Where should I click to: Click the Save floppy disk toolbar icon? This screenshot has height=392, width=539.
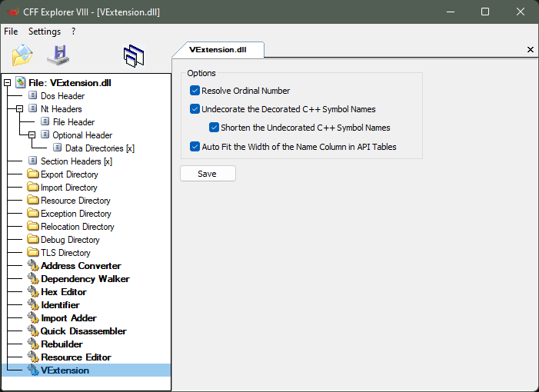58,55
